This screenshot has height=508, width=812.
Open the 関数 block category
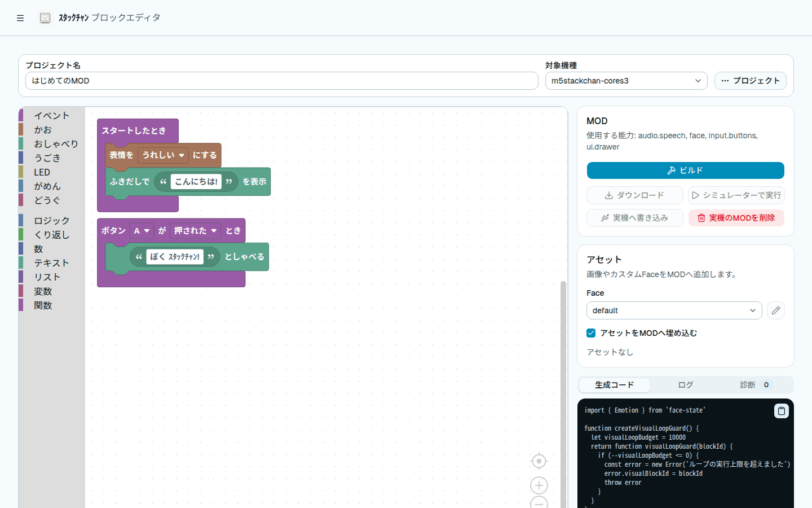(51, 305)
